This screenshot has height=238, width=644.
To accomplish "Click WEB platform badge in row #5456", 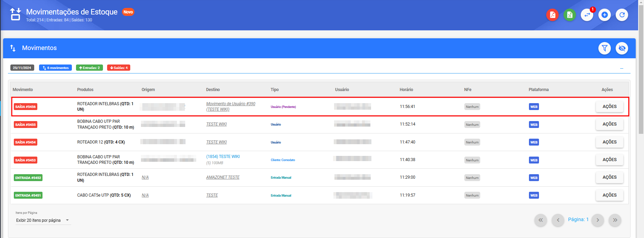I will (x=534, y=107).
